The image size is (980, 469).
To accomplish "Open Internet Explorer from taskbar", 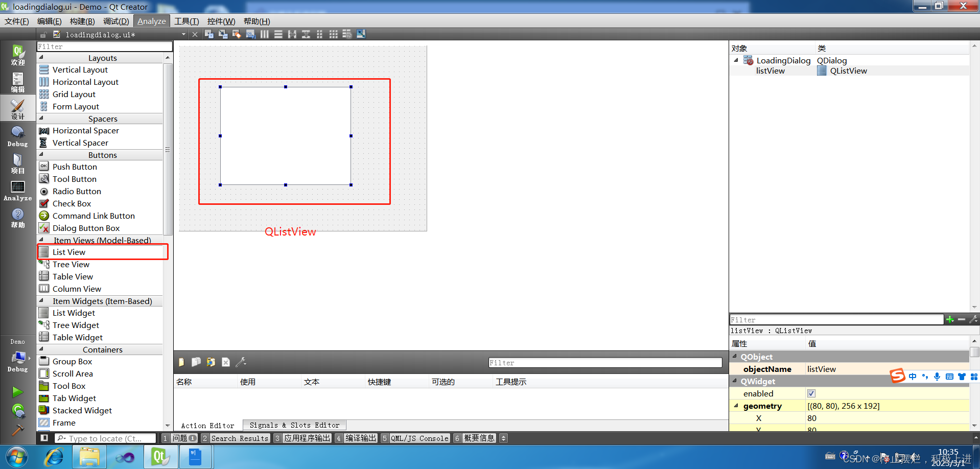I will 54,456.
